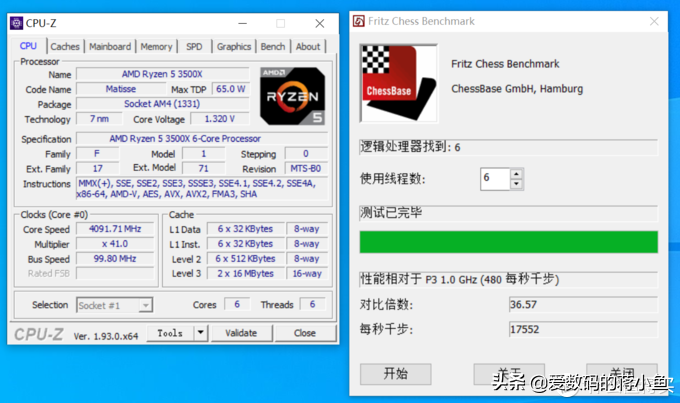Image resolution: width=680 pixels, height=403 pixels.
Task: Click the AMD Ryzen 5 logo image
Action: (x=292, y=96)
